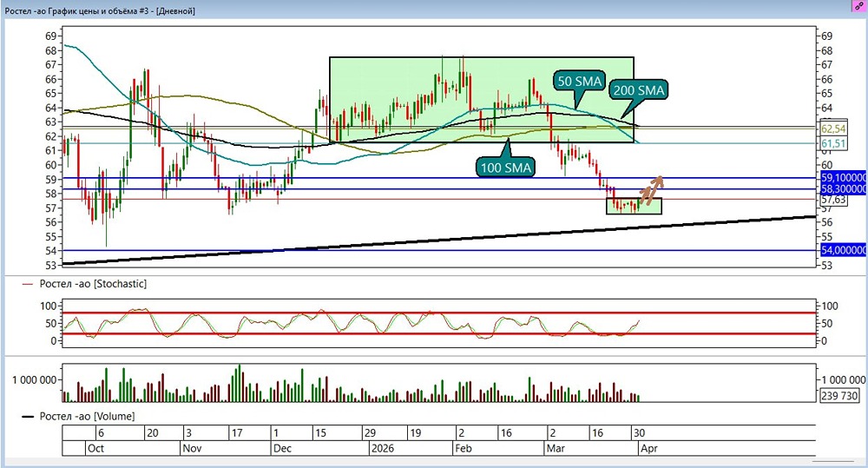Click the 'Ростел -ао [Stochastic]' legend label
This screenshot has width=868, height=468.
tap(93, 284)
